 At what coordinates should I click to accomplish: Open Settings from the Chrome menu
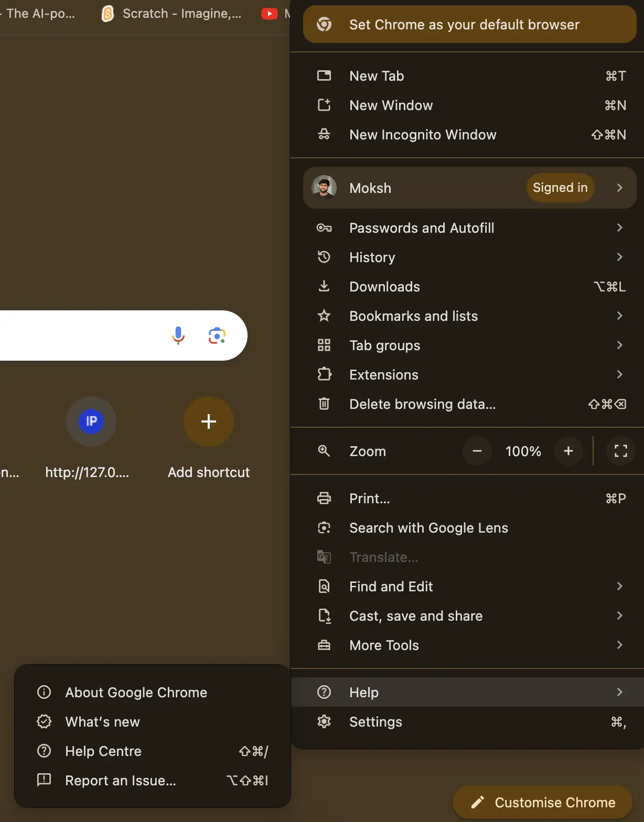(467, 722)
